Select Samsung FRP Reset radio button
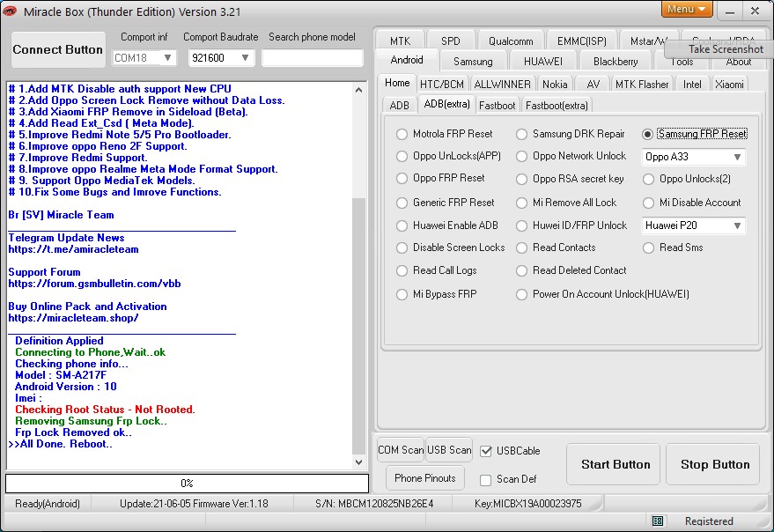This screenshot has height=532, width=774. coord(647,134)
